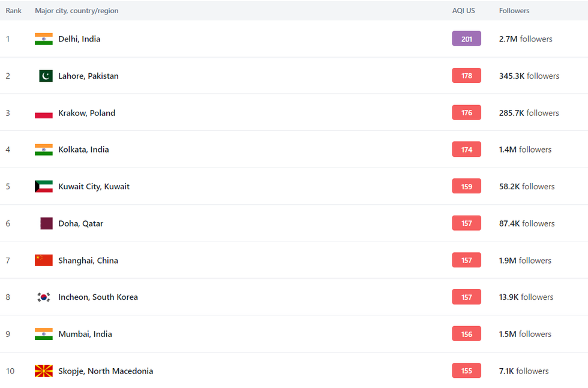Click the purple 201 AQI badge
The image size is (588, 388).
coord(466,39)
